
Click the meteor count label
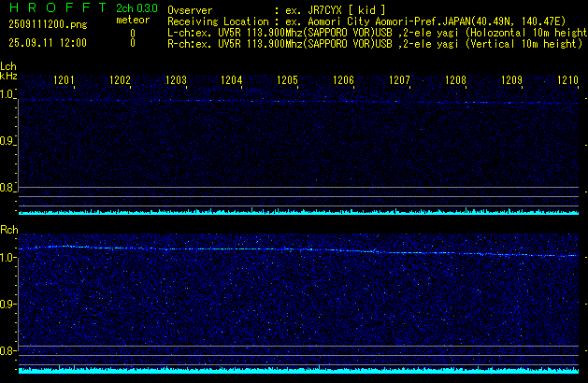click(133, 20)
